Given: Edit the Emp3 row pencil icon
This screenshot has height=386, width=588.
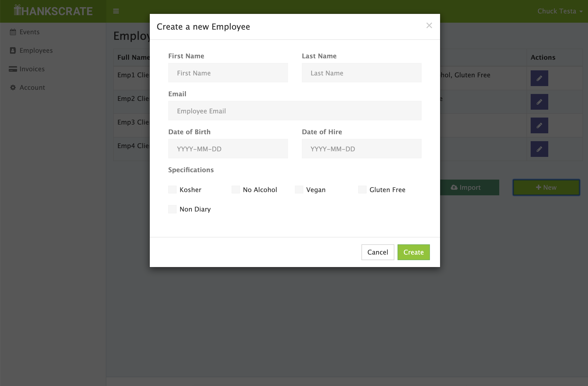Looking at the screenshot, I should [539, 125].
